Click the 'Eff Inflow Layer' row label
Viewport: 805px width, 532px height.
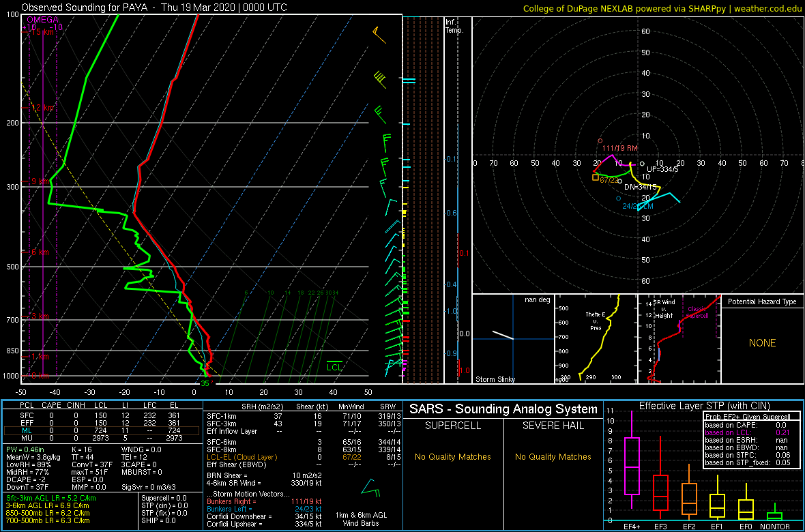pyautogui.click(x=233, y=430)
